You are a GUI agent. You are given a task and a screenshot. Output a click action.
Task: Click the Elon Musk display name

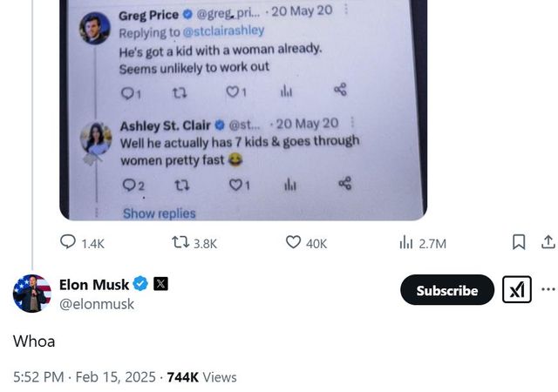(94, 284)
